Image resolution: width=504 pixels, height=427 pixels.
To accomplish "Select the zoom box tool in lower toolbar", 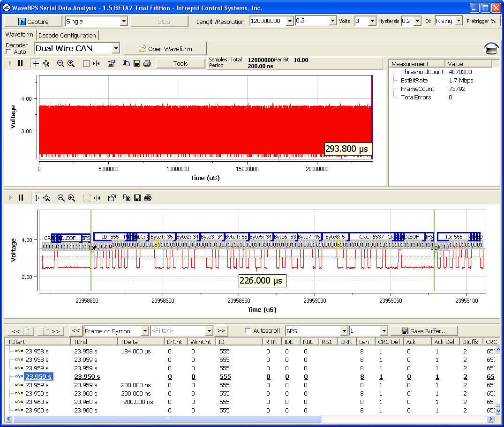I will tap(86, 198).
